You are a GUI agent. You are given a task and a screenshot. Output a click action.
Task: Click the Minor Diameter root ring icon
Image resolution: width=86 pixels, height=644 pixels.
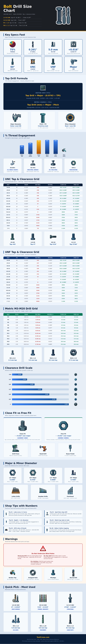70,118
